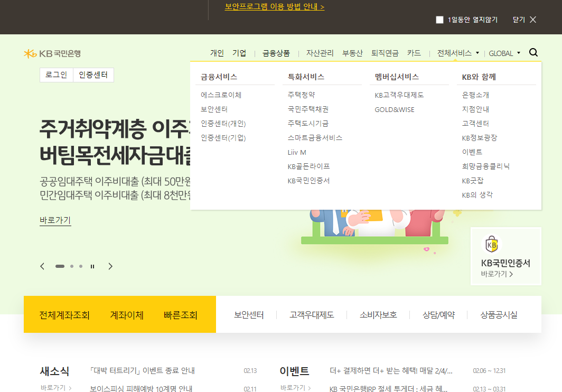Click the 인증센터 button near login

pyautogui.click(x=93, y=75)
